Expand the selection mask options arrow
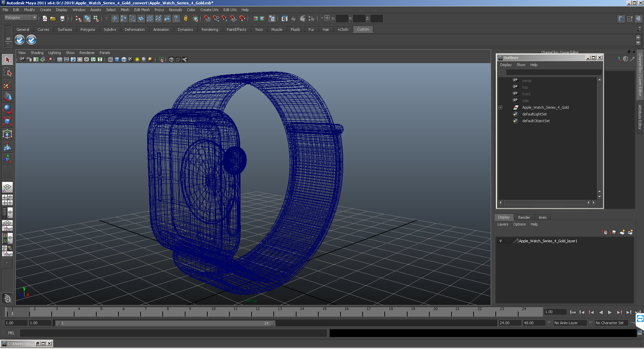Screen dimensions: 644x349 107,18
